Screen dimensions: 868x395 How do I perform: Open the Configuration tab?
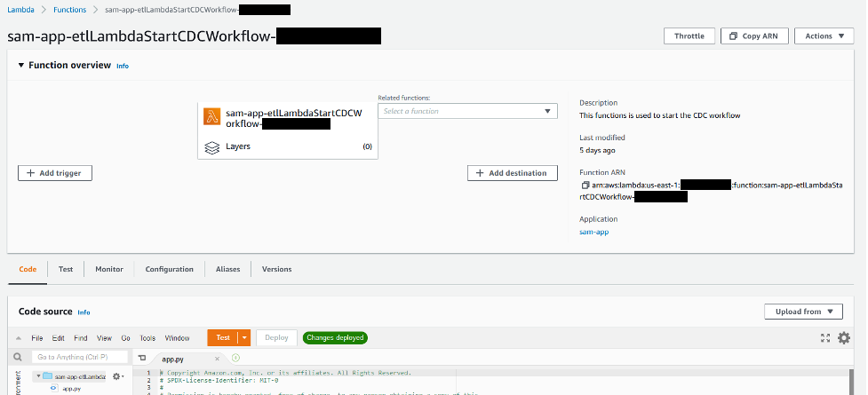point(170,270)
